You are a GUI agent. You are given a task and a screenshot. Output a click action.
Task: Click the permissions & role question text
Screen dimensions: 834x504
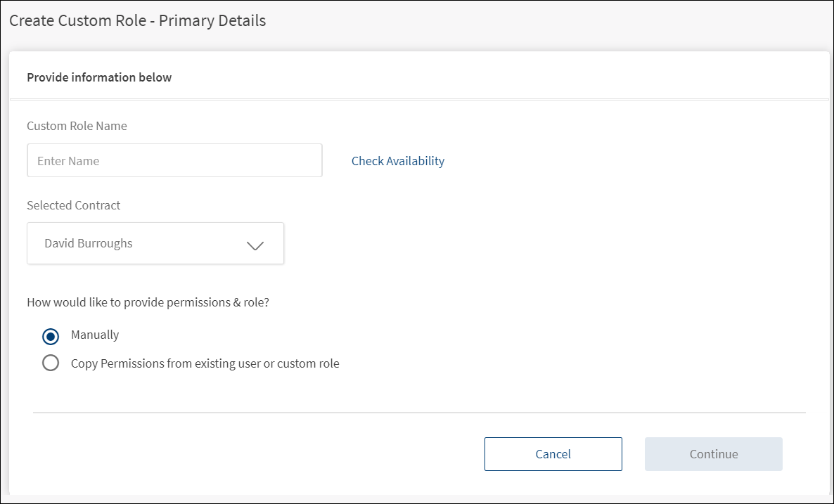click(148, 303)
